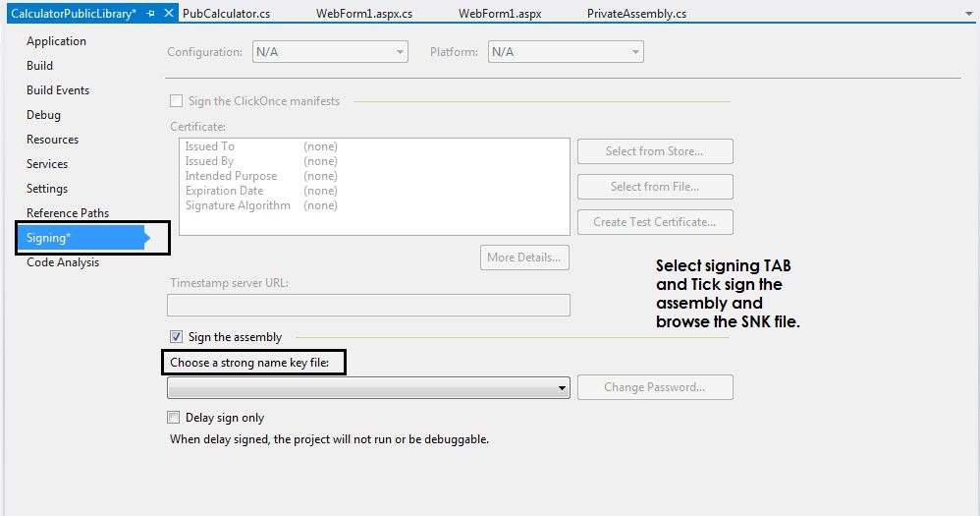This screenshot has height=516, width=980.
Task: Click the certificate details box
Action: pyautogui.click(x=374, y=187)
